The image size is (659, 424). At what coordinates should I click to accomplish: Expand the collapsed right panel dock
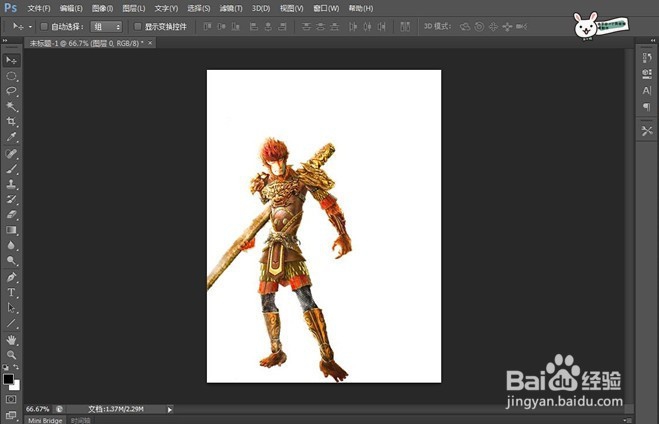click(x=653, y=40)
